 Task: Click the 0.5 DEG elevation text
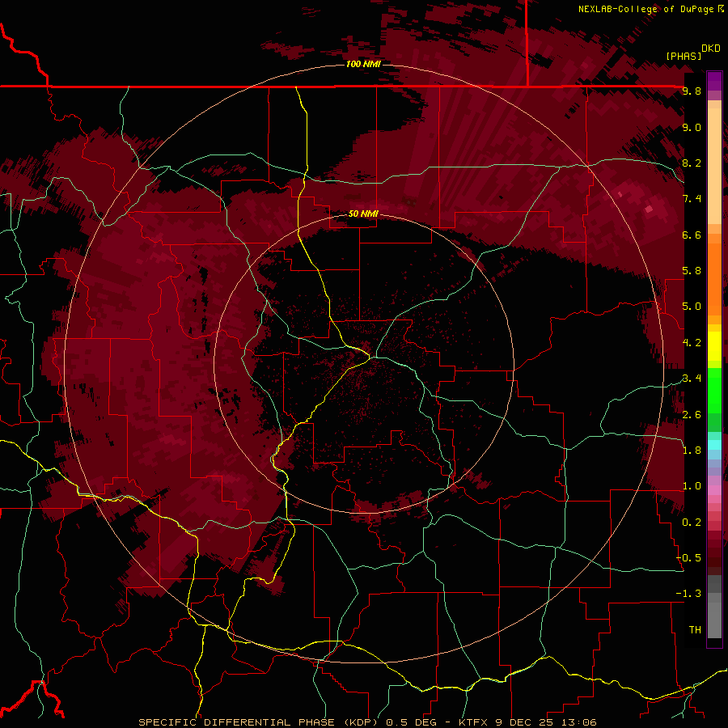tap(412, 722)
